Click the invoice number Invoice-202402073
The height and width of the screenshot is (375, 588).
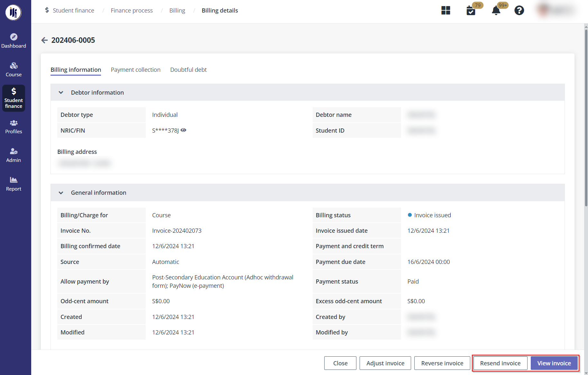click(x=177, y=231)
